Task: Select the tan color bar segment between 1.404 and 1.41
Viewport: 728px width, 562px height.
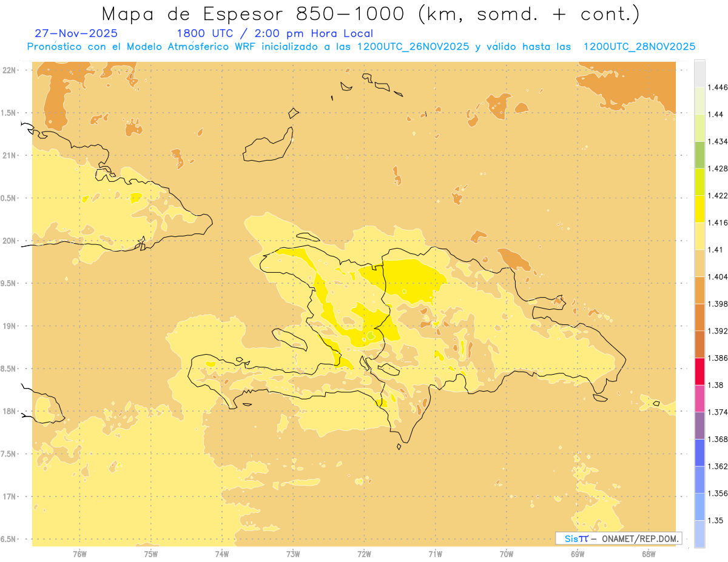Action: (699, 263)
